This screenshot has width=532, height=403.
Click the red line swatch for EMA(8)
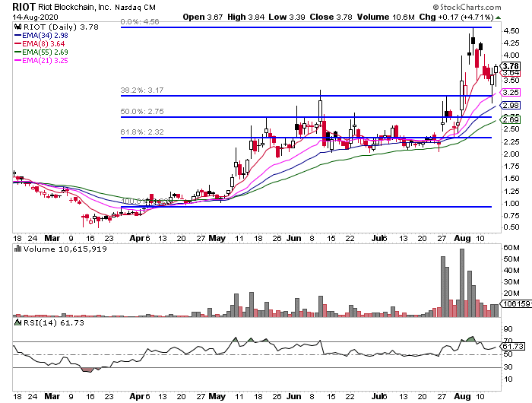pyautogui.click(x=17, y=44)
